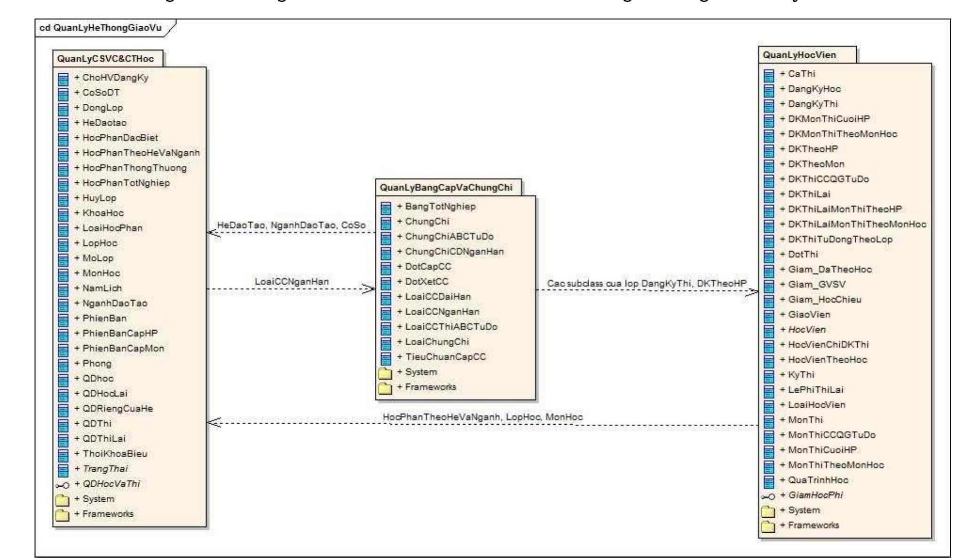Select the QuanLyBangCapVaChungChi package tab

[449, 187]
